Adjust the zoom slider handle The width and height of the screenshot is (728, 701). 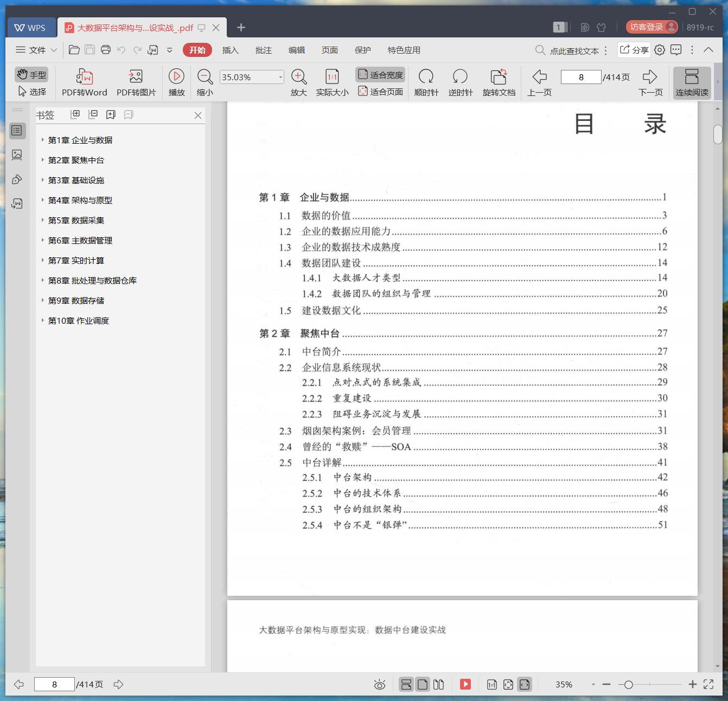point(628,685)
